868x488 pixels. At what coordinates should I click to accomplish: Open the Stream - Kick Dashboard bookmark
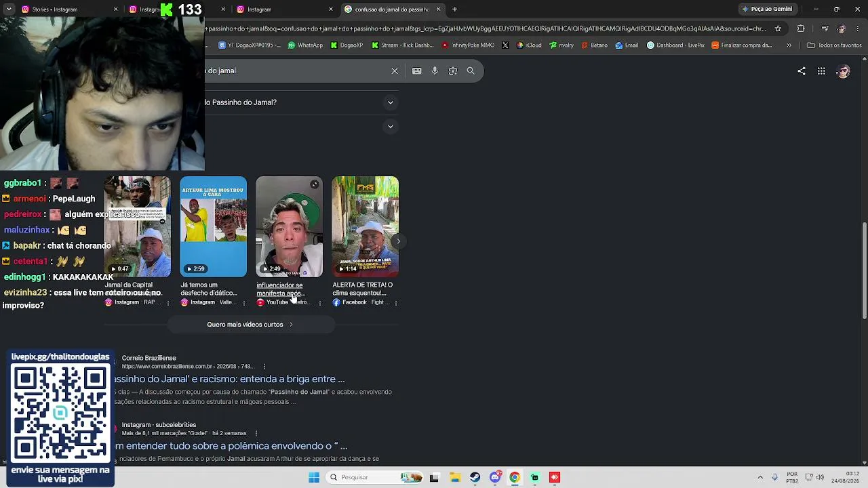402,45
